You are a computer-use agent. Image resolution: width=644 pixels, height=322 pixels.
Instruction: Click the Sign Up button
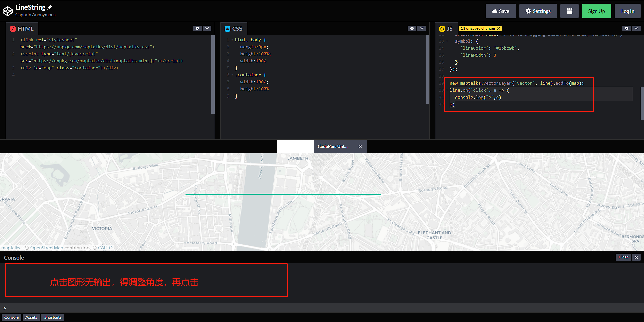click(x=596, y=11)
